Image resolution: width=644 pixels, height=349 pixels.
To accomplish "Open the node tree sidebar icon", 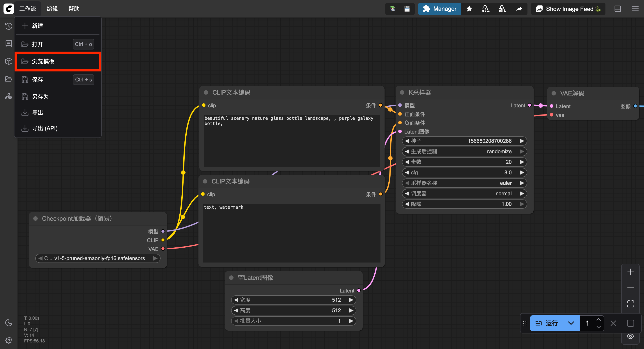I will [x=9, y=96].
